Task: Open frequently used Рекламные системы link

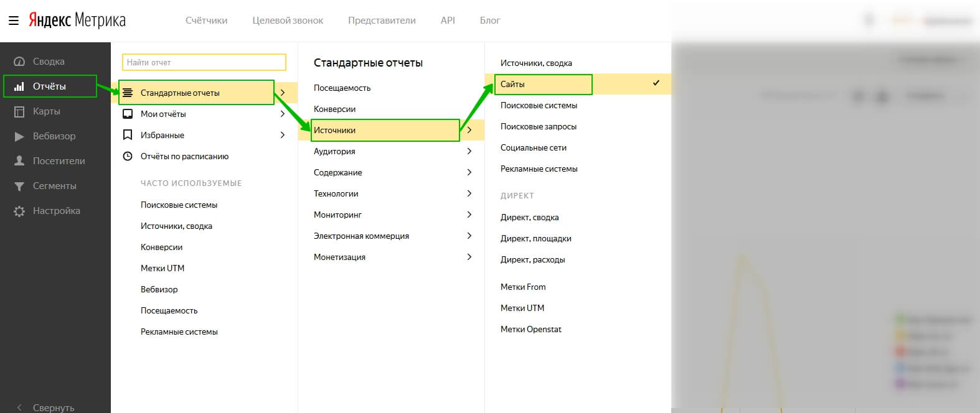Action: (x=179, y=332)
